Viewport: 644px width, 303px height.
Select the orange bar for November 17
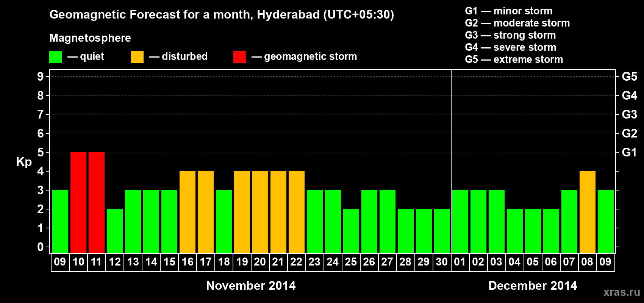[x=206, y=212]
